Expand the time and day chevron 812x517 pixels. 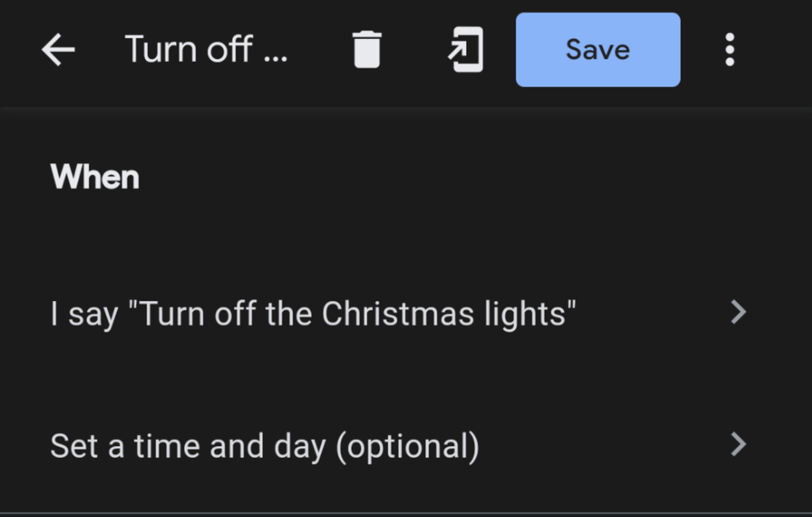pos(738,444)
